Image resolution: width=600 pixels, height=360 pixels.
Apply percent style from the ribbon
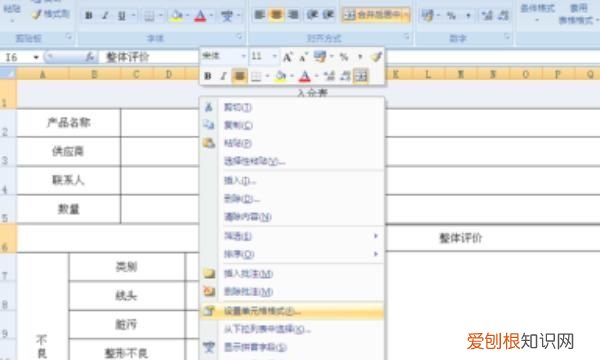point(451,16)
